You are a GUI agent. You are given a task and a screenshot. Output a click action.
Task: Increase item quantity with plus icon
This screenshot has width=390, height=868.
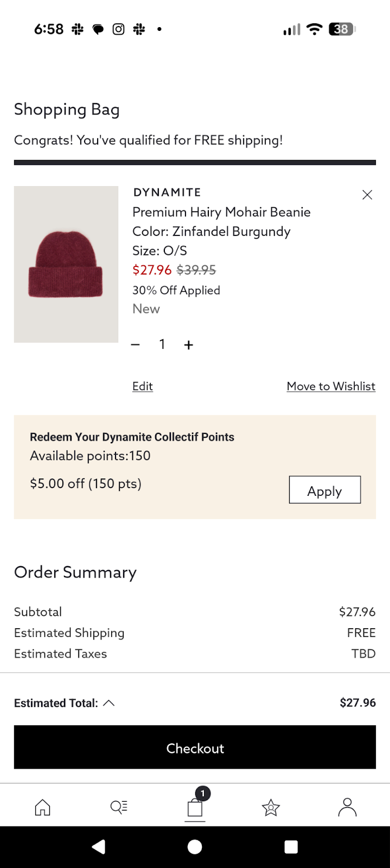tap(189, 344)
